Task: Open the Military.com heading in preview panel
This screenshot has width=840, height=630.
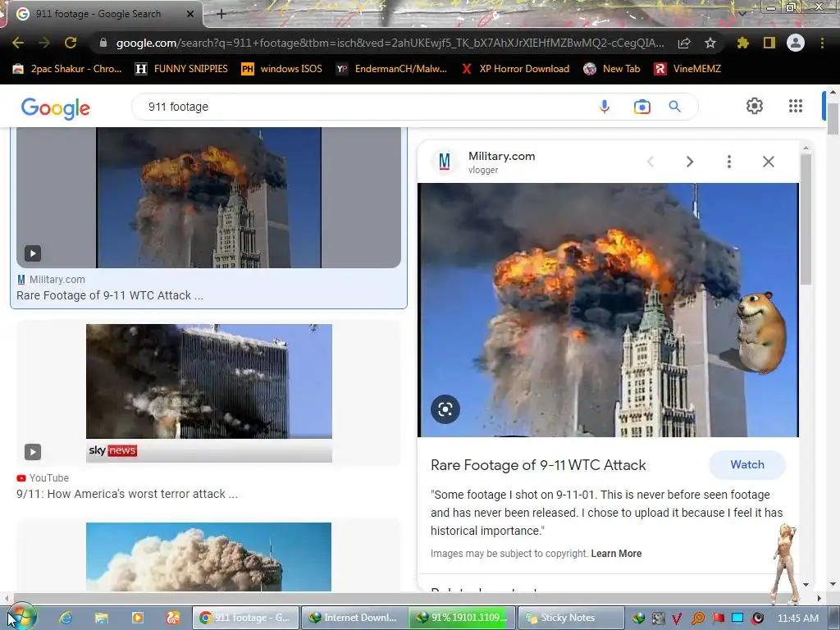Action: (x=501, y=157)
